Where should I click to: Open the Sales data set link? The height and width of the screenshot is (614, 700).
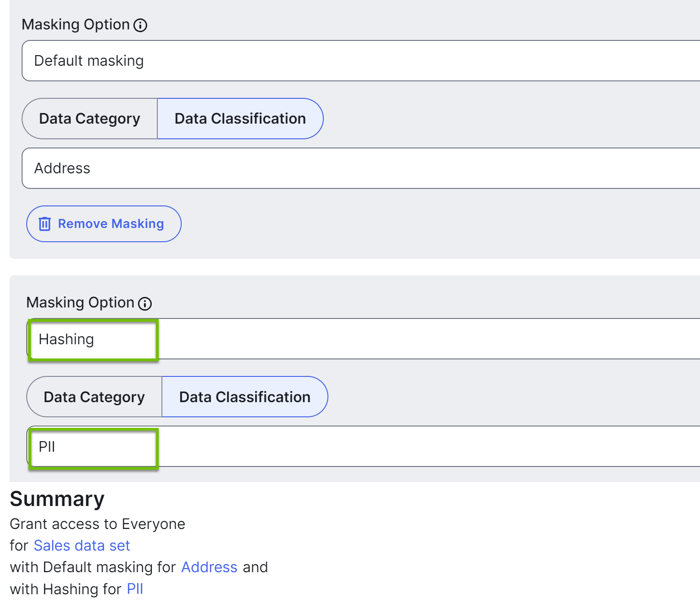point(82,546)
